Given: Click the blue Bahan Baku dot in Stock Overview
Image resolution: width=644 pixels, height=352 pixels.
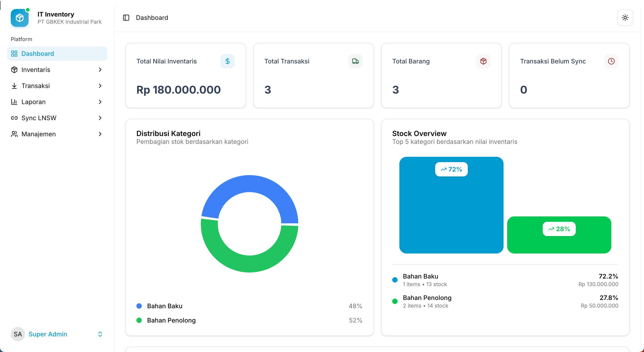Looking at the screenshot, I should tap(395, 280).
